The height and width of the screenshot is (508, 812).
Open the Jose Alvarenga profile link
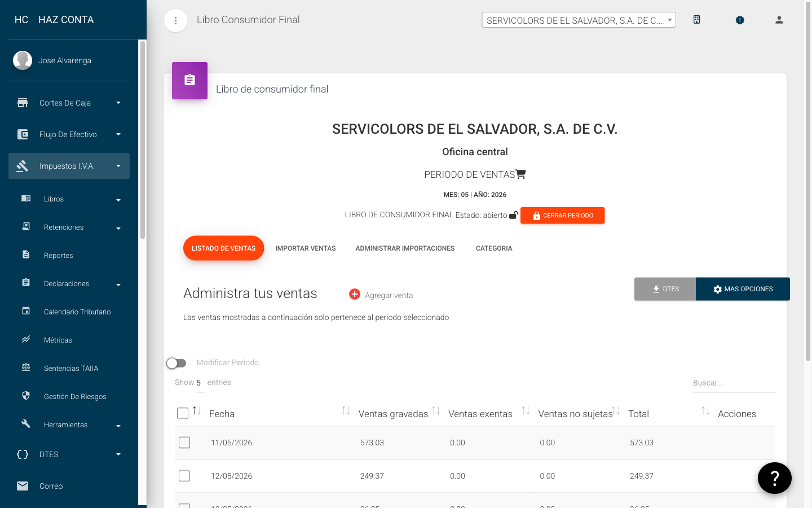65,60
